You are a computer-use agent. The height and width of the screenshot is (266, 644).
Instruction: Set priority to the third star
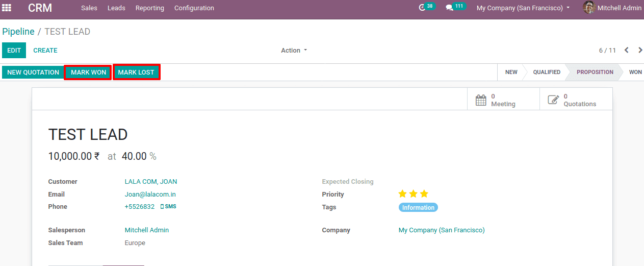click(x=424, y=194)
